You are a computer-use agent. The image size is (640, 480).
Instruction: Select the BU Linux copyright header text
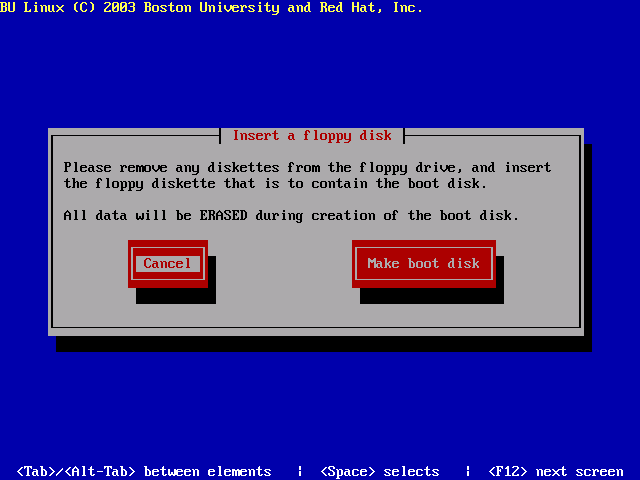[211, 8]
